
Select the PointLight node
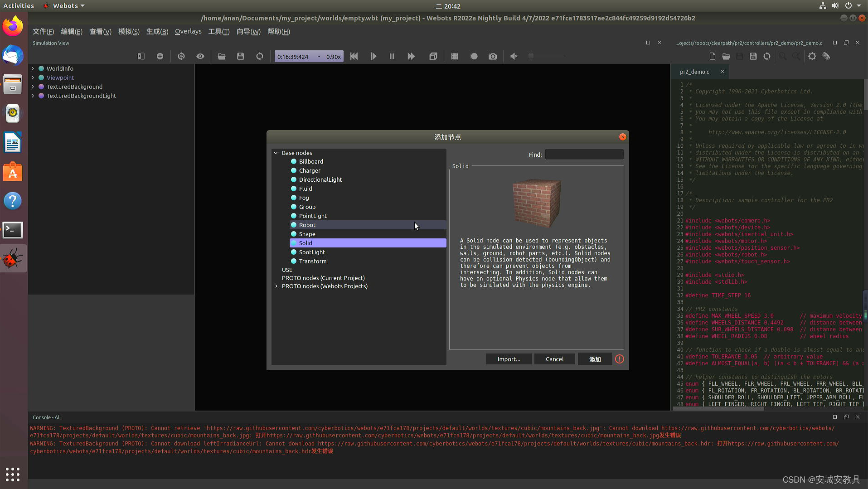[368, 216]
